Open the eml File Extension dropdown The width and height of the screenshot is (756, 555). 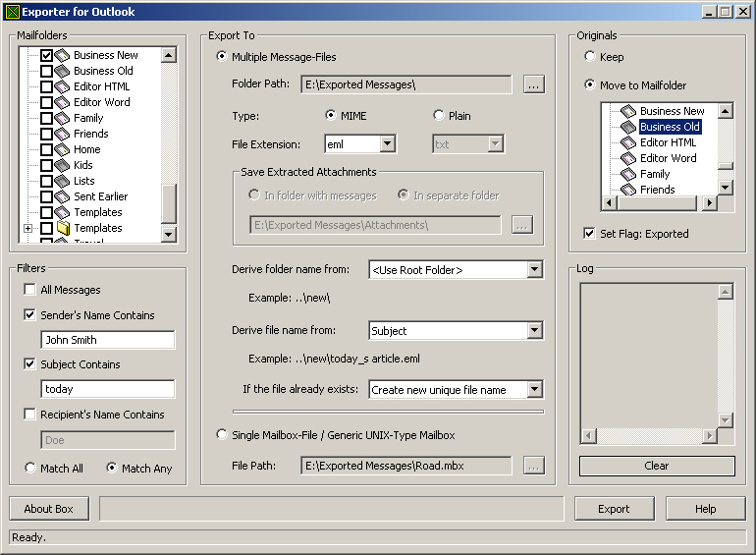pos(387,144)
